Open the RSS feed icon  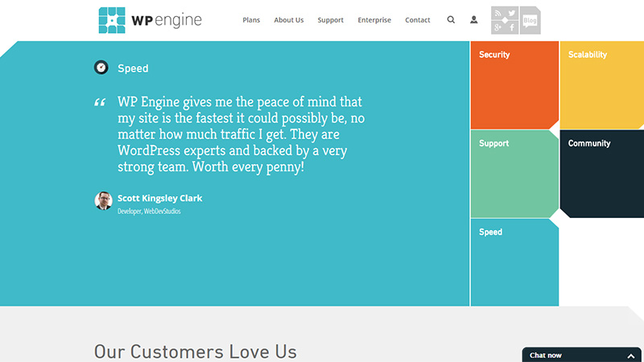[497, 13]
